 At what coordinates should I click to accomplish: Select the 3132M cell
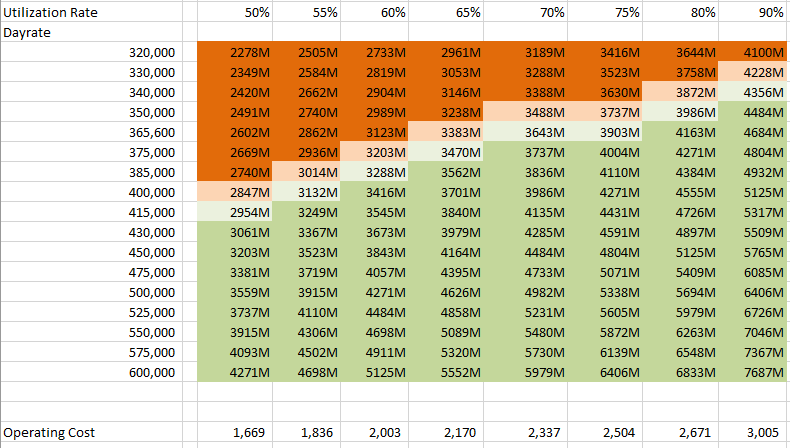[306, 193]
